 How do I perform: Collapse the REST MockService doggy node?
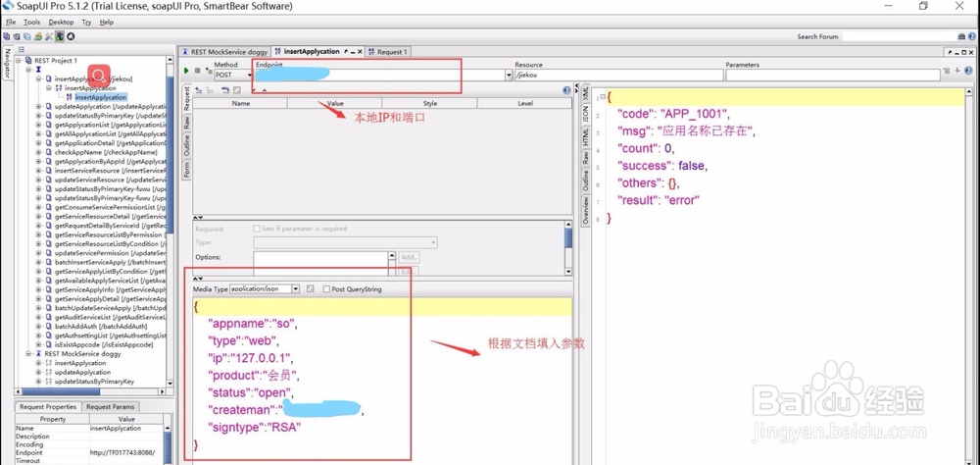(28, 353)
